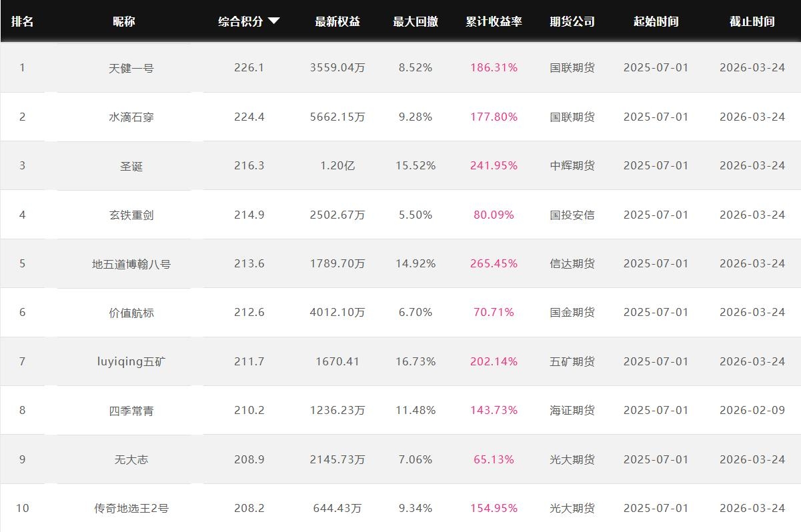Sort by 最新权益 column header

click(x=337, y=21)
